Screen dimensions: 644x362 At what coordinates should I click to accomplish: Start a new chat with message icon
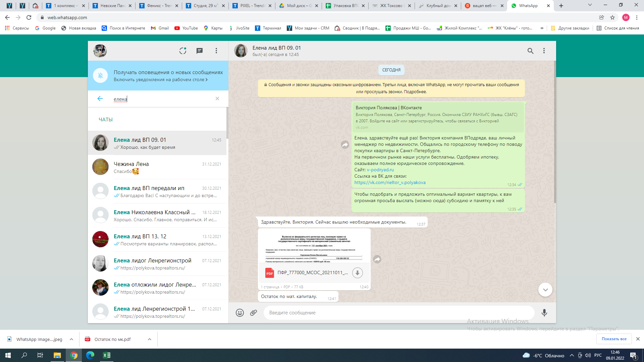pyautogui.click(x=200, y=51)
